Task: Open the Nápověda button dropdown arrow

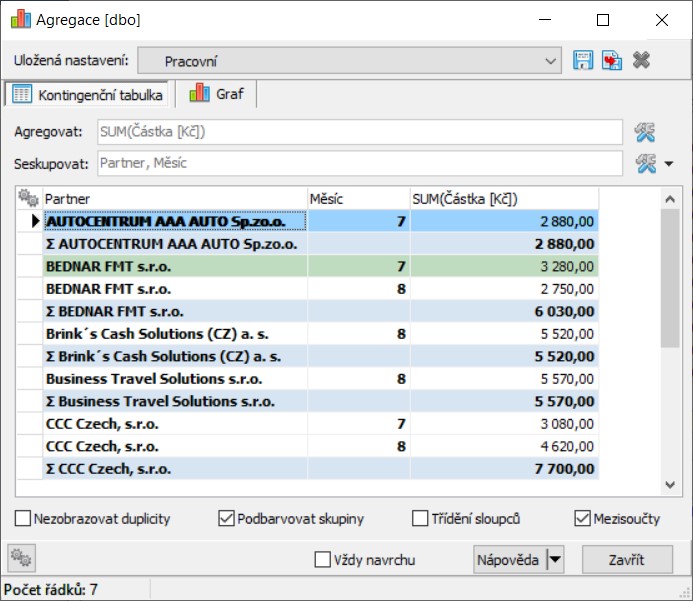Action: click(555, 559)
